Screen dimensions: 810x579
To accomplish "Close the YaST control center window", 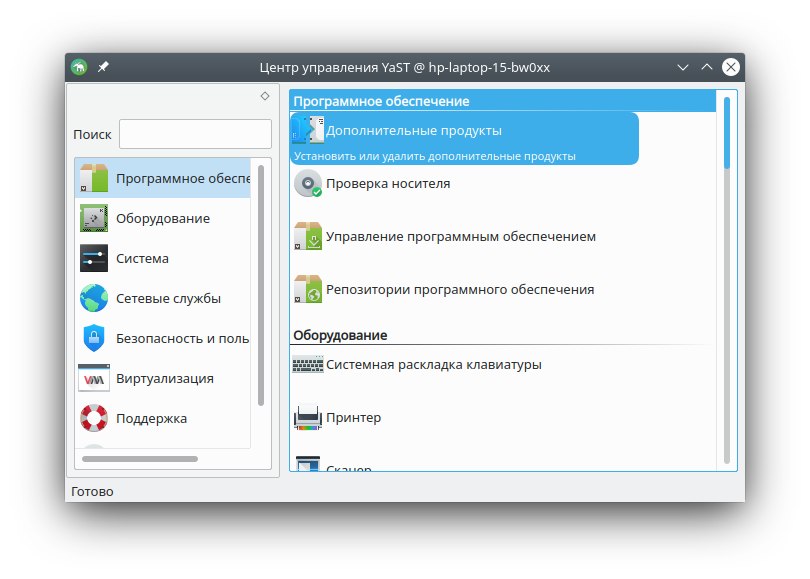I will 730,67.
